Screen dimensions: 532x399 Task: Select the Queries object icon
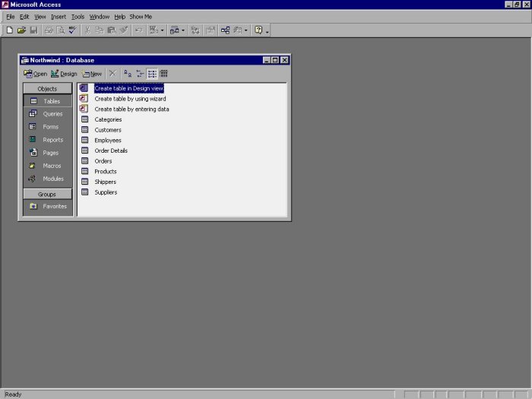(x=33, y=114)
